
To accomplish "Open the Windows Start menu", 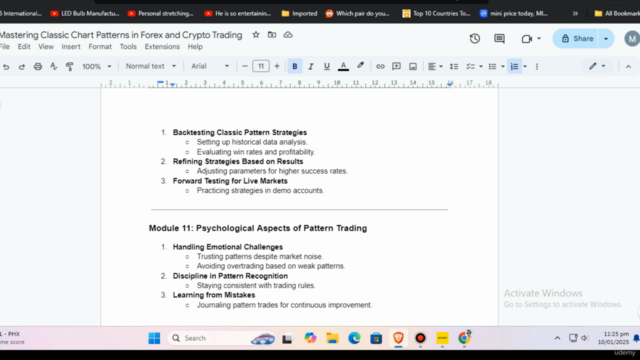I will coord(154,338).
